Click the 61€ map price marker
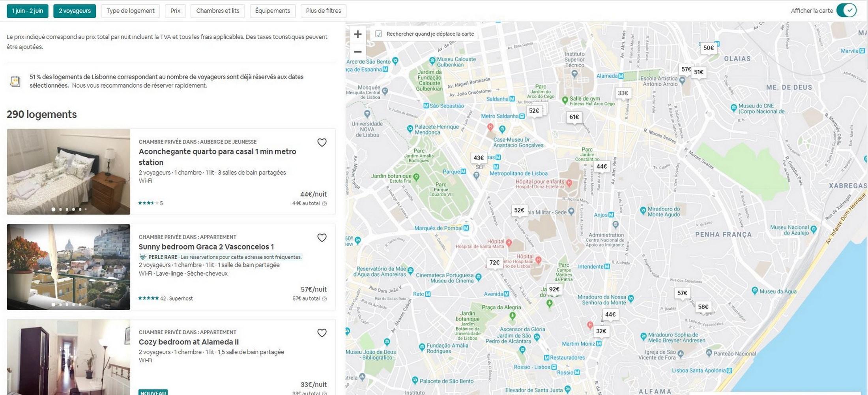 (574, 117)
